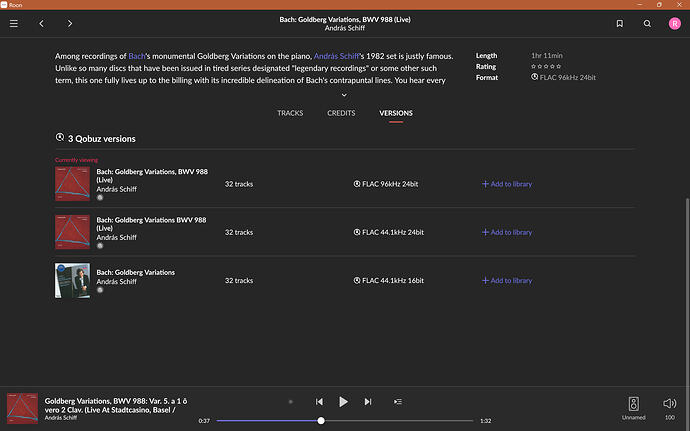Click the badge under Bach: Goldberg Variations artist
690x431 pixels.
tap(100, 290)
